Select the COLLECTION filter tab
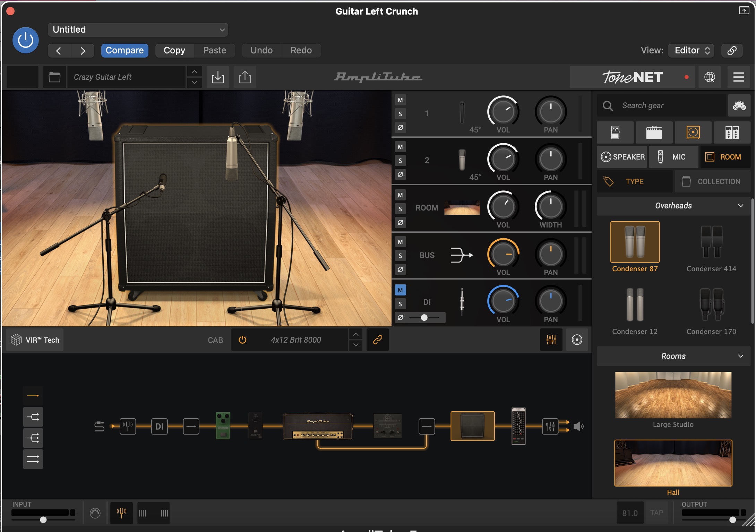This screenshot has width=756, height=532. tap(712, 181)
